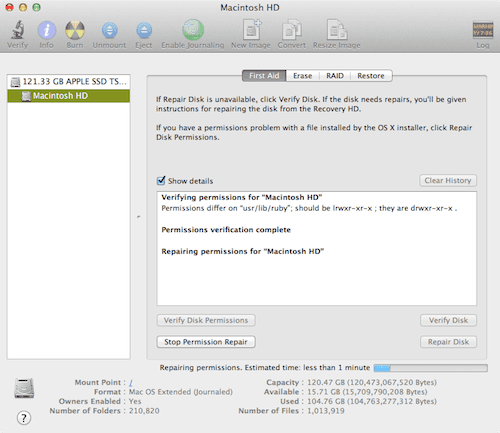Click the disk drive icon beside Mount Point

coord(24,388)
